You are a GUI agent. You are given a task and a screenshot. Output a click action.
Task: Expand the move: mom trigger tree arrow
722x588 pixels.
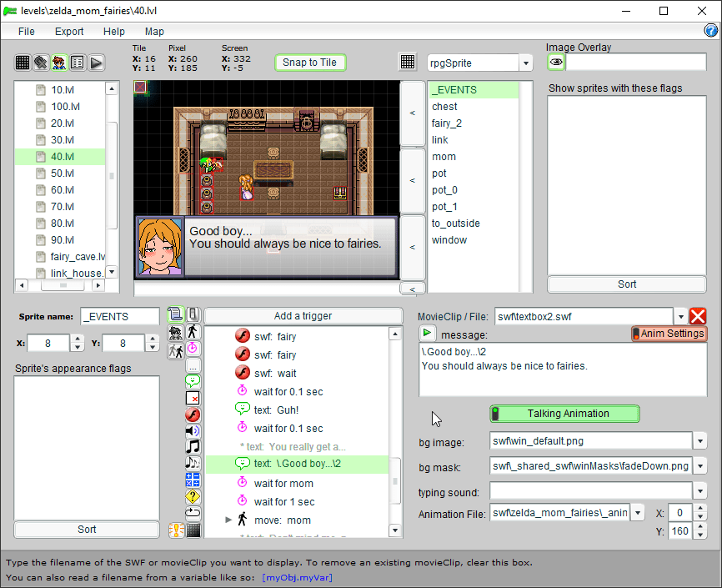(228, 520)
